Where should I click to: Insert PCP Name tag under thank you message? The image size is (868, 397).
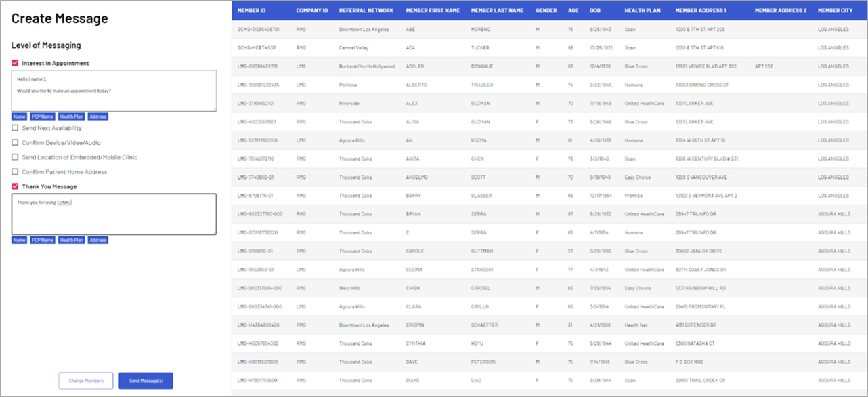[43, 240]
